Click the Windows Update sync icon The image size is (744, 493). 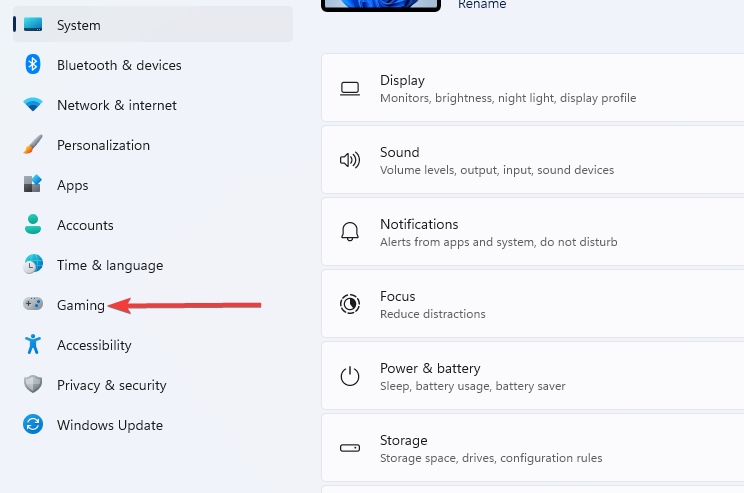33,424
